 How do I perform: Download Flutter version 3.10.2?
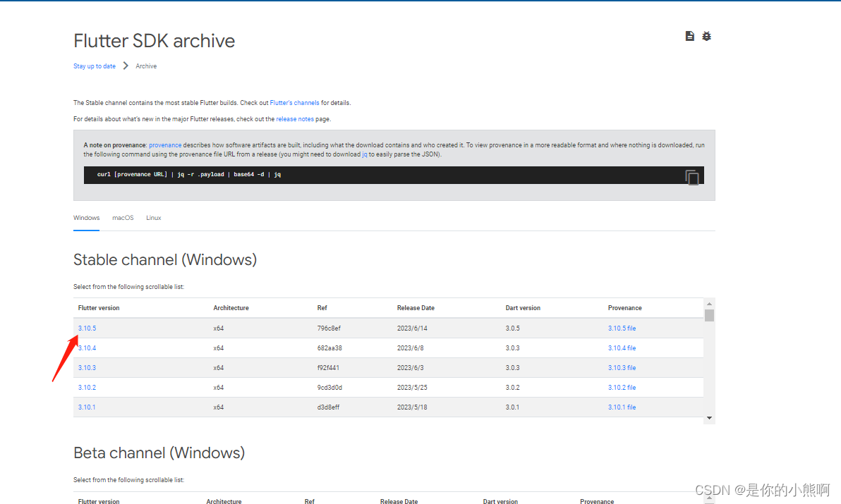(x=87, y=388)
